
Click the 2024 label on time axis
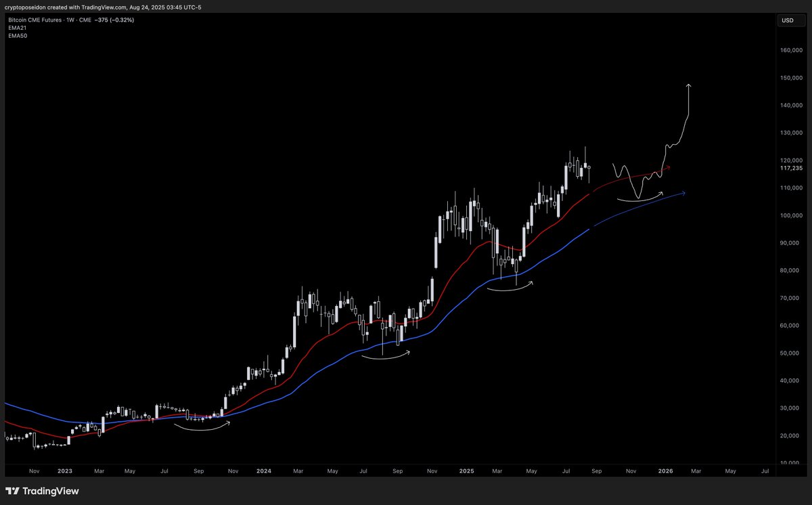click(x=264, y=470)
